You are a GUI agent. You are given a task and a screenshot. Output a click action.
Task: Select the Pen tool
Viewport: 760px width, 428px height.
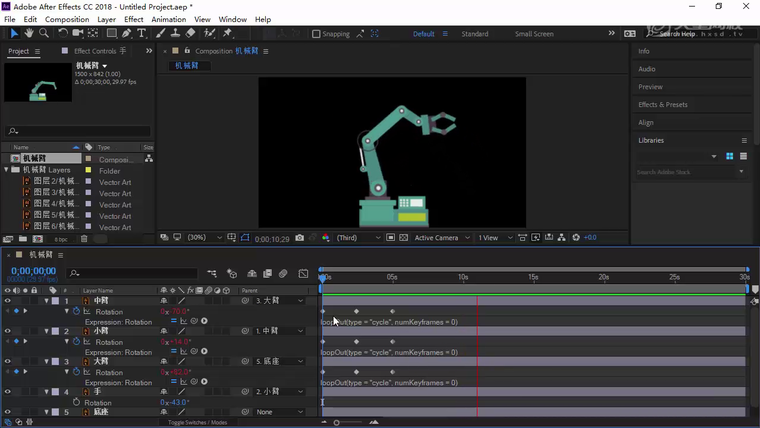click(x=126, y=33)
